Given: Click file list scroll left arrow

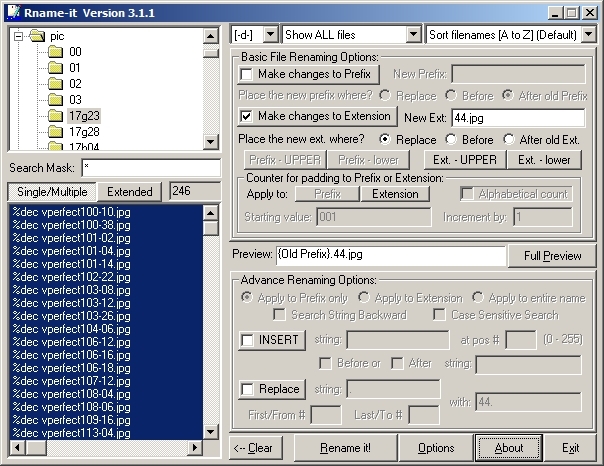Looking at the screenshot, I should point(17,448).
